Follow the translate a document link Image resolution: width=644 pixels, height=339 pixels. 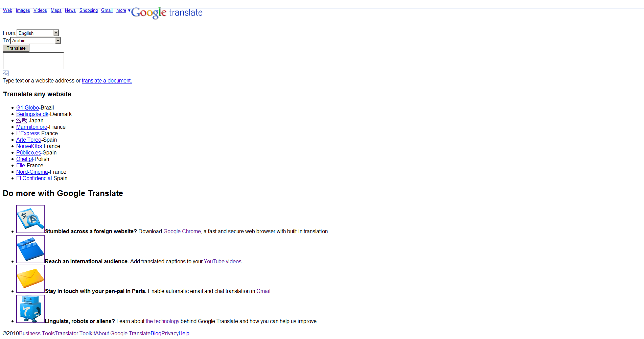click(107, 81)
